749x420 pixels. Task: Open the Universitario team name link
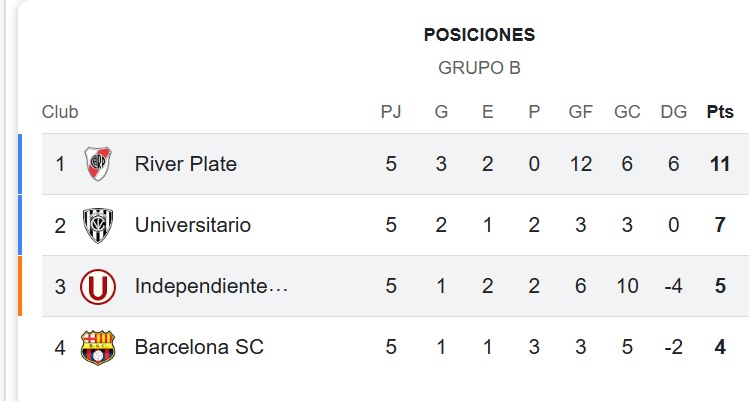(193, 225)
